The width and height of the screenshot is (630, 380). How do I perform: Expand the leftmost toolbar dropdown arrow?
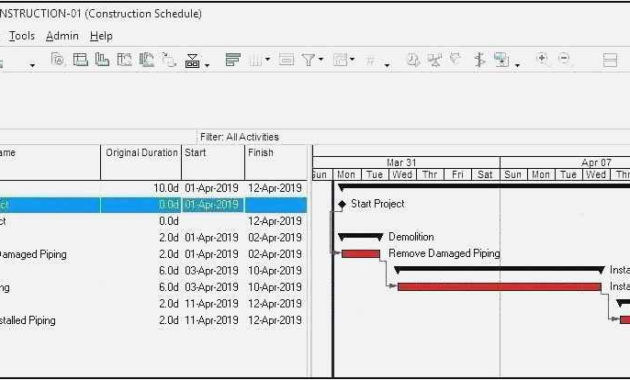[32, 65]
